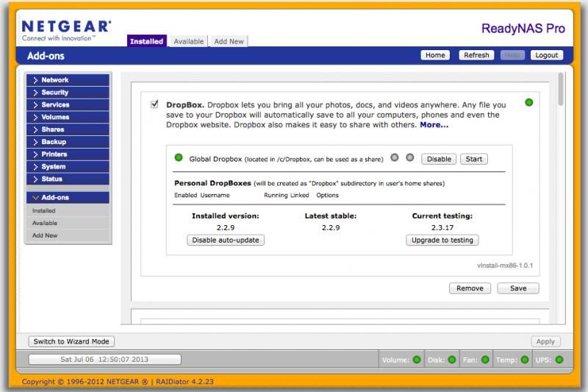Viewport: 588px width, 392px height.
Task: Switch to the Available tab
Action: tap(189, 41)
